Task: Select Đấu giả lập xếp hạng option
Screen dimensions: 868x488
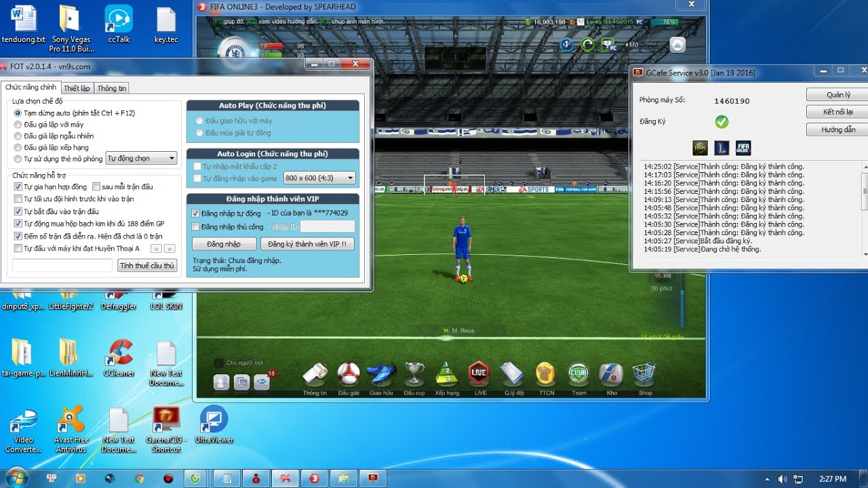Action: click(x=18, y=147)
